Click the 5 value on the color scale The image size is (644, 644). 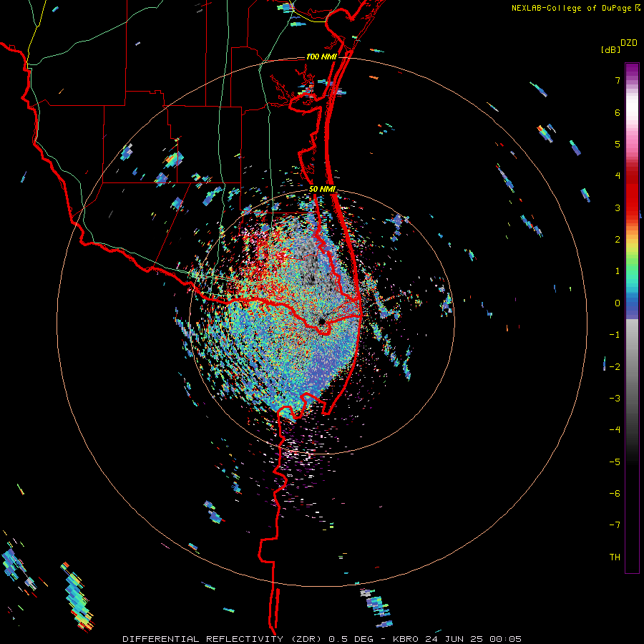pos(618,144)
